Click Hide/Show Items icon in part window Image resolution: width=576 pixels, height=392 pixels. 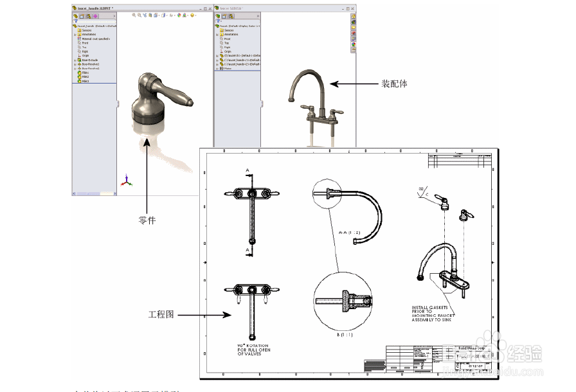coord(171,15)
